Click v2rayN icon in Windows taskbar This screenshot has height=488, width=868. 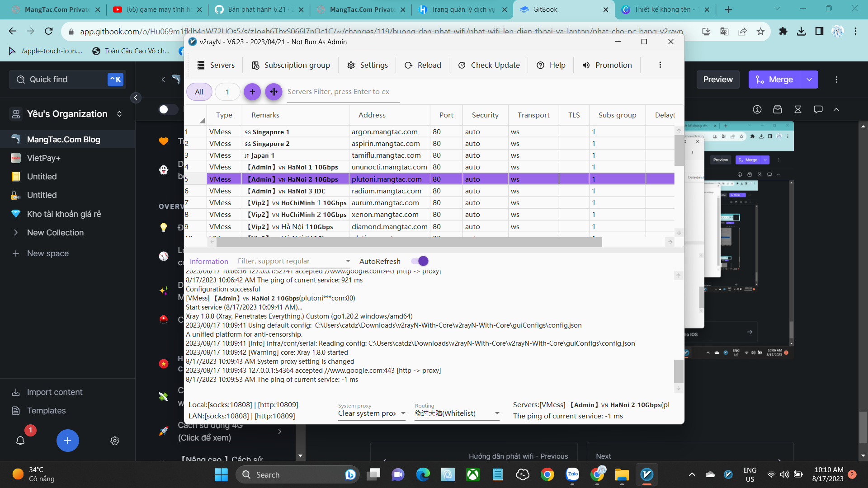click(646, 474)
